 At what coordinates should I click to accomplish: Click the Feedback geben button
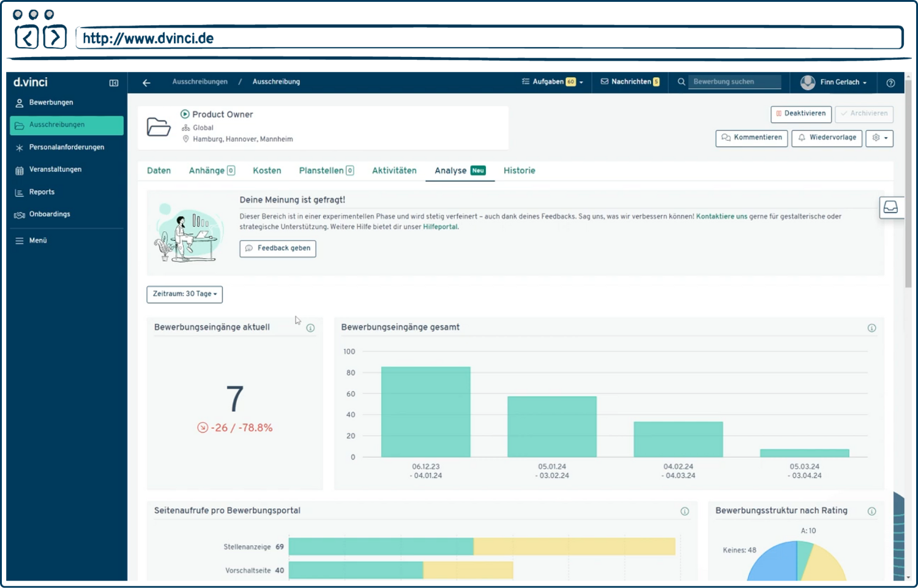pyautogui.click(x=278, y=248)
